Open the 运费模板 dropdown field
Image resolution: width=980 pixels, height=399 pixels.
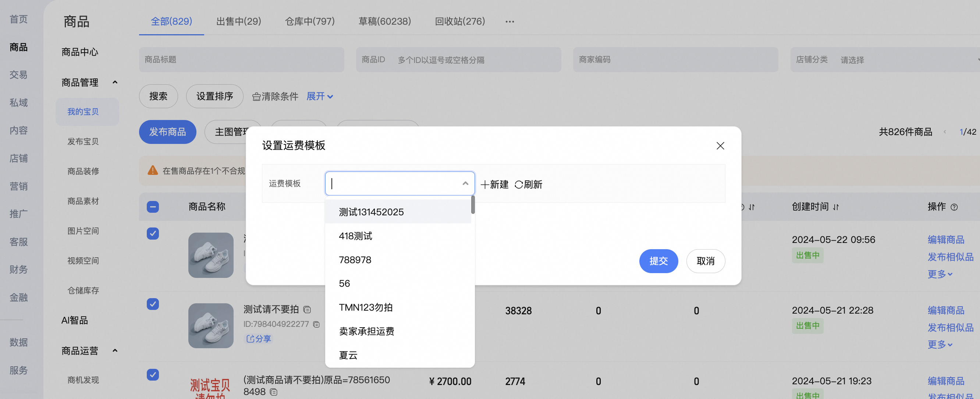[400, 184]
